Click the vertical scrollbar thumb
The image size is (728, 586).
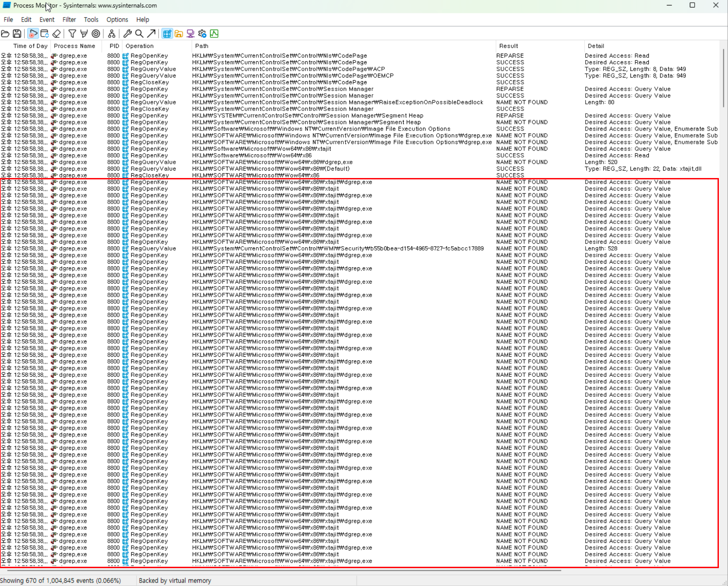[724, 78]
